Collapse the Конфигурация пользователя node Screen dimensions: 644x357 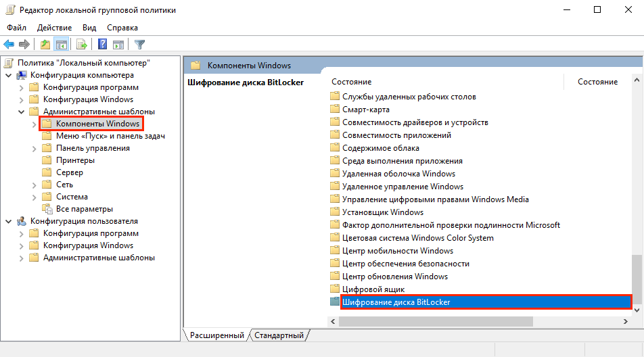8,221
